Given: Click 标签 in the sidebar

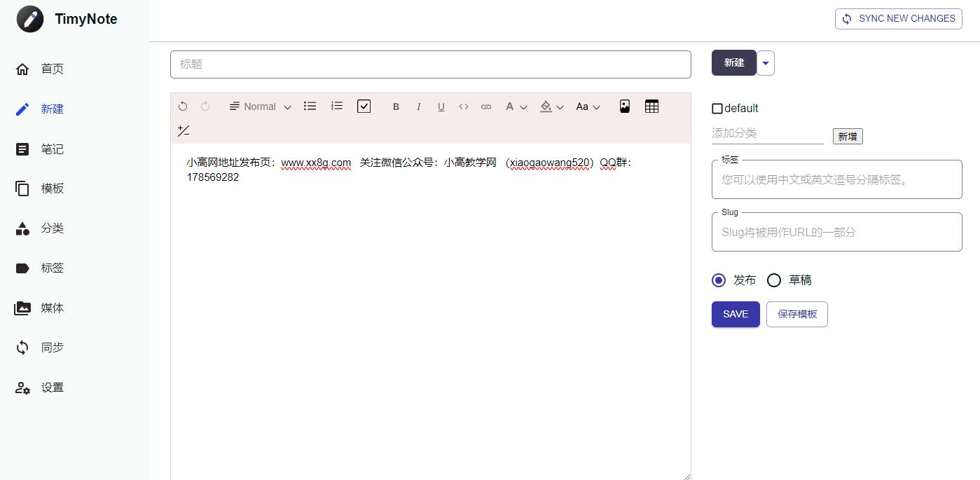Looking at the screenshot, I should point(53,268).
